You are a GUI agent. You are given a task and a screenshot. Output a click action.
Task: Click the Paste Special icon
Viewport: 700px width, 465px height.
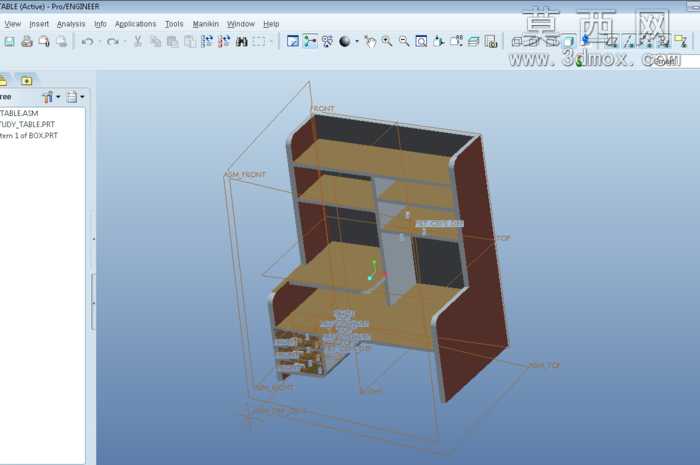(x=190, y=42)
